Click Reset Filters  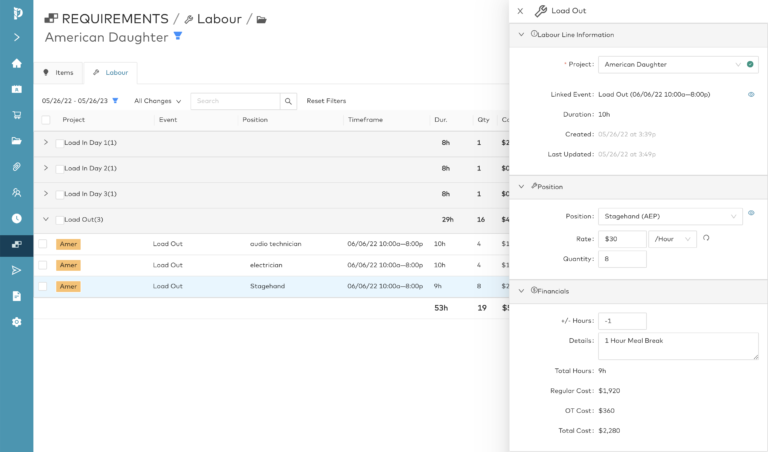click(x=326, y=101)
